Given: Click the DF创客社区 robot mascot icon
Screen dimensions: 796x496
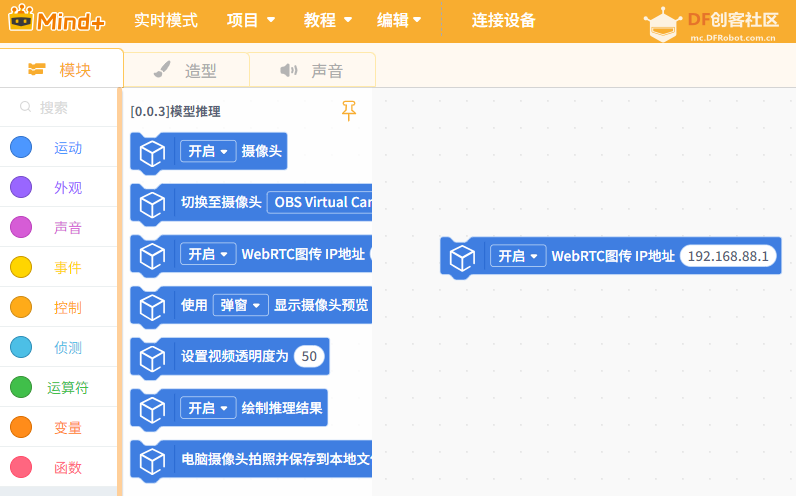Looking at the screenshot, I should click(x=662, y=24).
